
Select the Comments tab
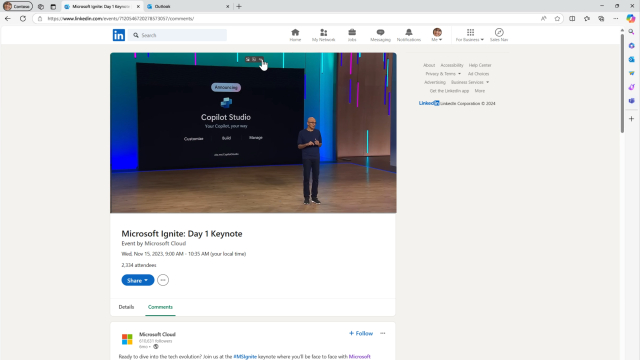coord(160,307)
